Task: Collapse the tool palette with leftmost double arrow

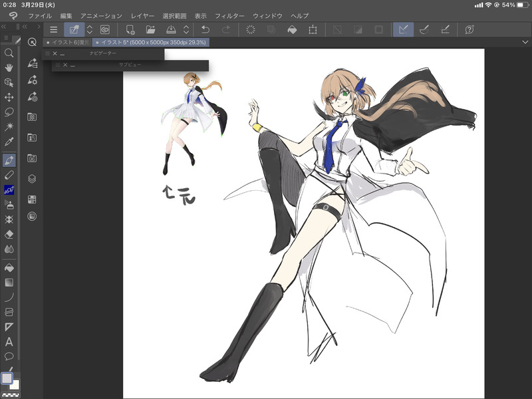Action: point(4,27)
